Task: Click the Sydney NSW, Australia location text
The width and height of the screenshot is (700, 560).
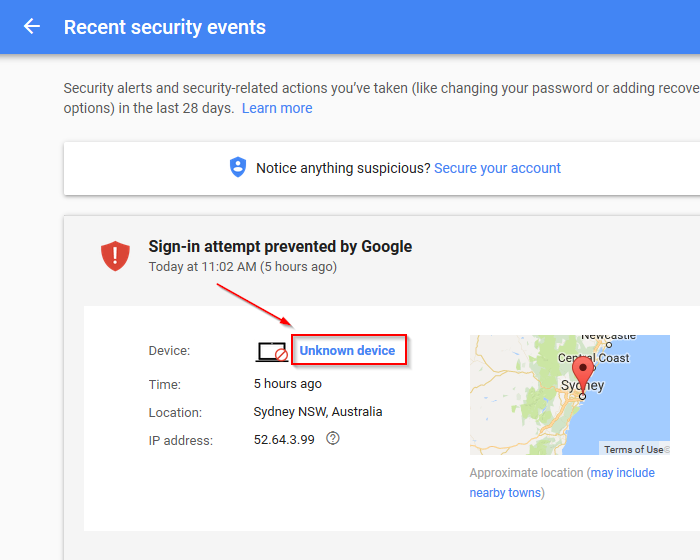Action: coord(318,411)
